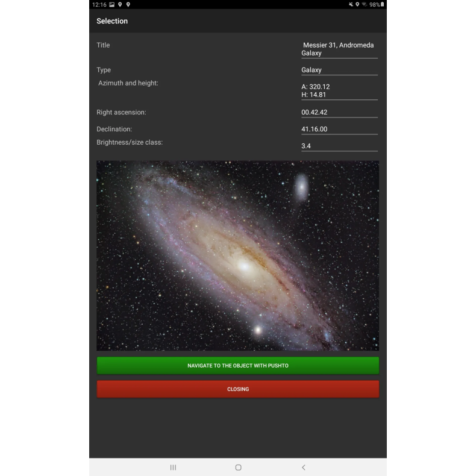Viewport: 476px width, 476px height.
Task: Click Navigate to the Object with PushTo
Action: click(x=237, y=365)
